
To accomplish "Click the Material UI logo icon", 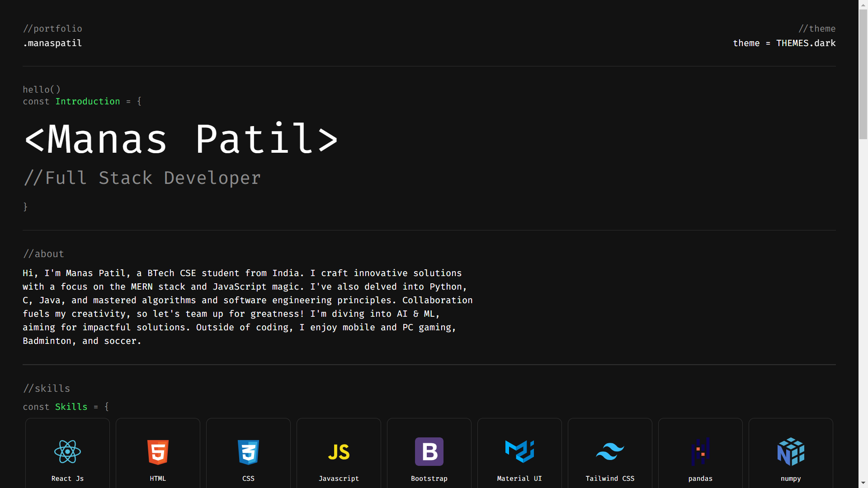I will tap(519, 451).
